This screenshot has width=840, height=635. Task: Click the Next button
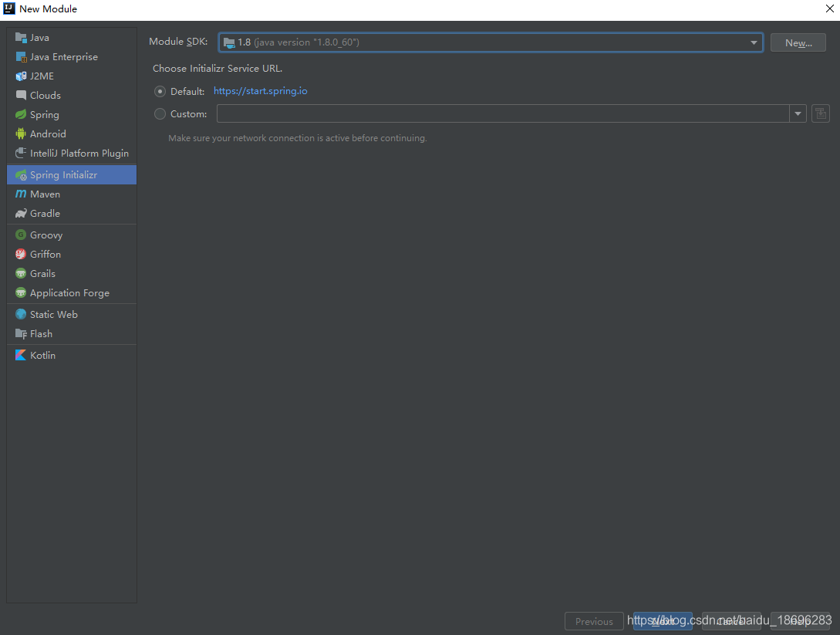(x=663, y=622)
